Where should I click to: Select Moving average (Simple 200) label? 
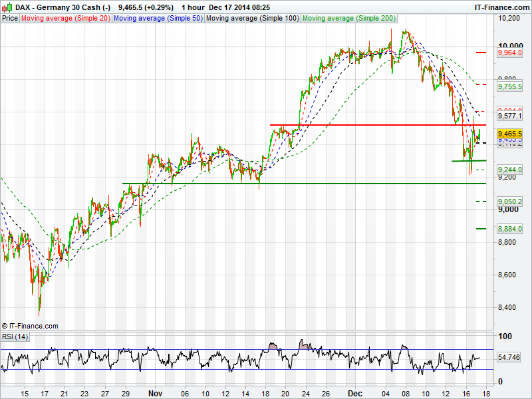pos(348,19)
